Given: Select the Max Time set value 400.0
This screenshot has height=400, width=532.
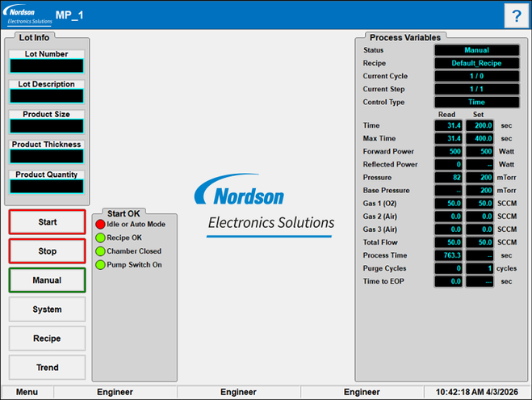Looking at the screenshot, I should pyautogui.click(x=480, y=138).
